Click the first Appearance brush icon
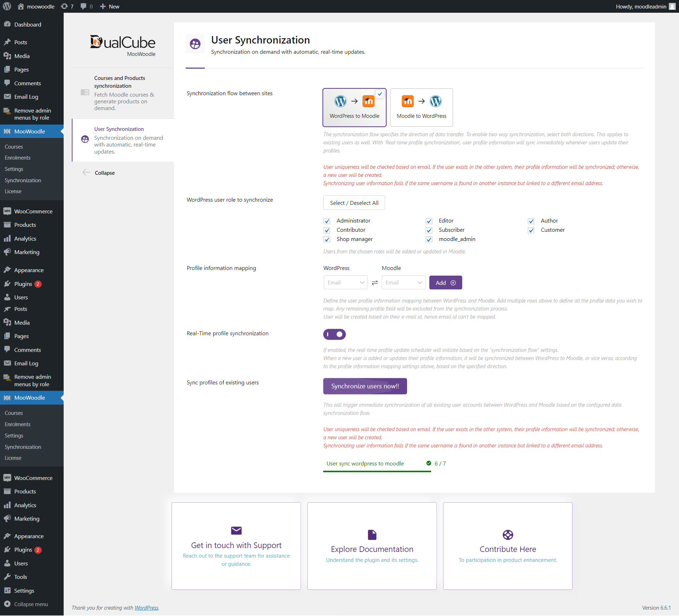Viewport: 679px width, 616px height. [x=7, y=270]
